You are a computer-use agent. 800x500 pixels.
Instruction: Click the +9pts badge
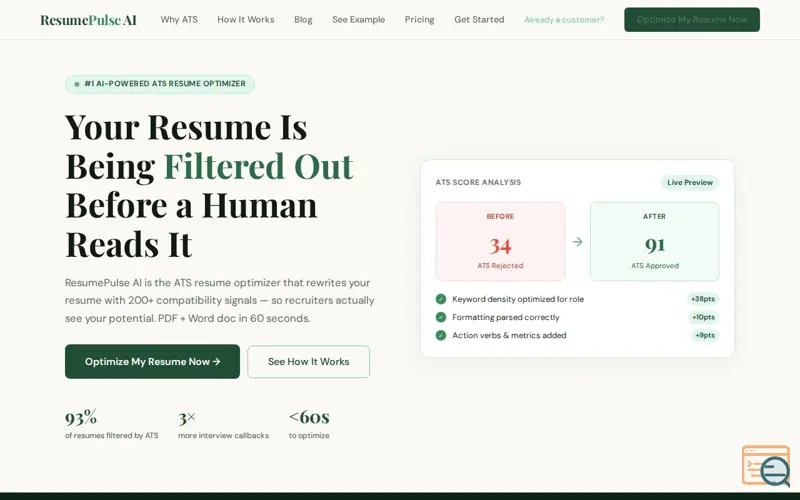click(705, 335)
